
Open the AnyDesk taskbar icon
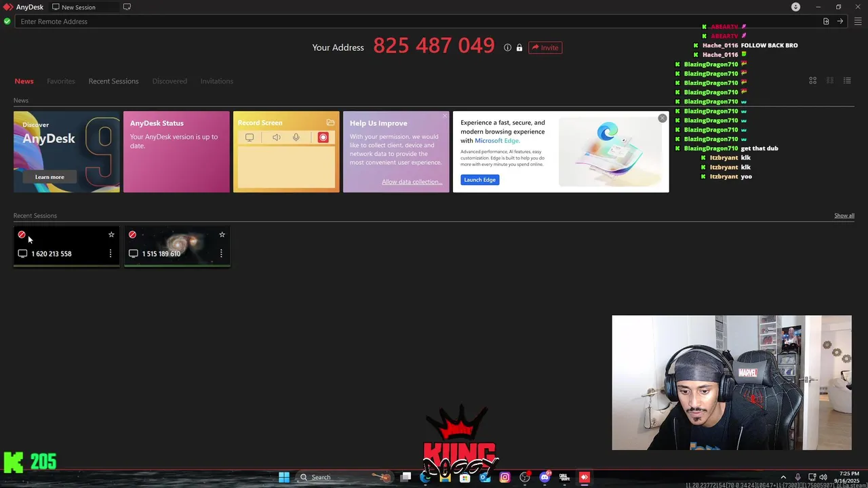[x=585, y=477]
